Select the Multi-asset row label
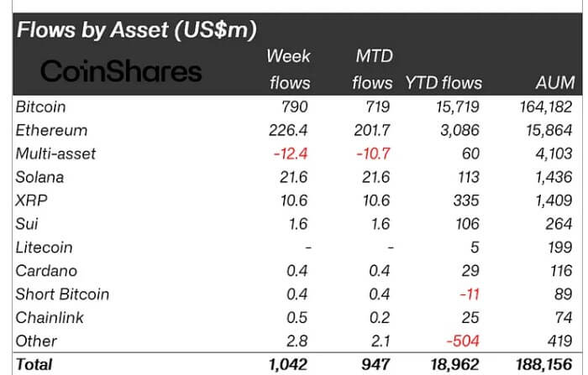Image resolution: width=588 pixels, height=375 pixels. [x=55, y=154]
